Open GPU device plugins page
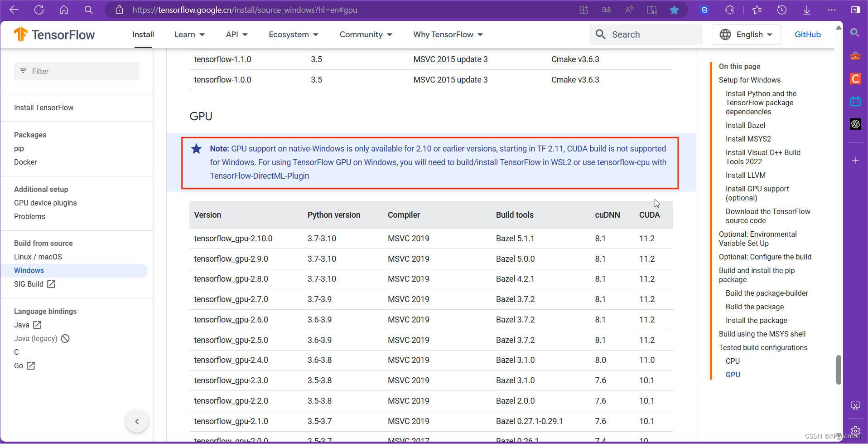The height and width of the screenshot is (444, 868). pyautogui.click(x=45, y=203)
